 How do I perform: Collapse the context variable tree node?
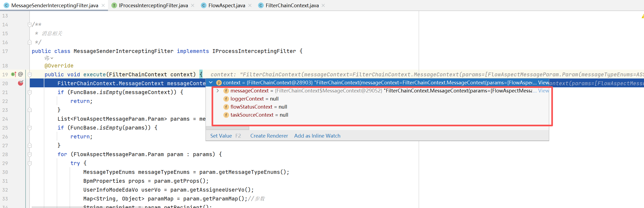tap(211, 83)
